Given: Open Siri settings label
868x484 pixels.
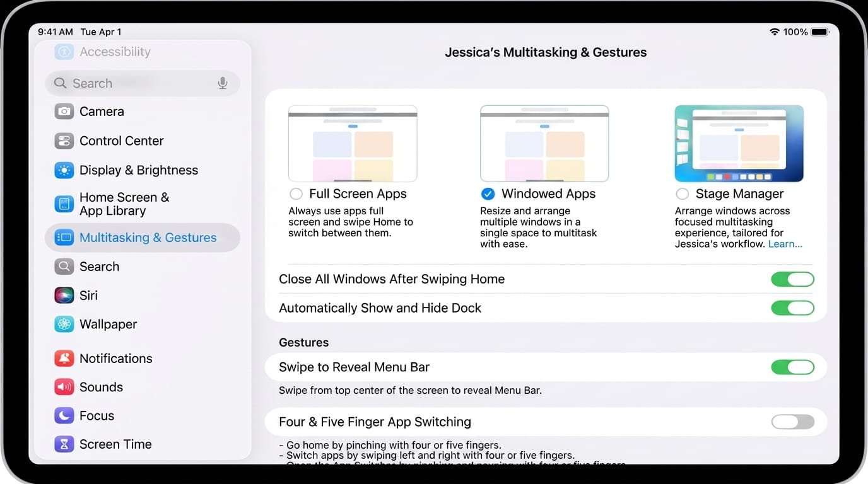Looking at the screenshot, I should [x=88, y=296].
